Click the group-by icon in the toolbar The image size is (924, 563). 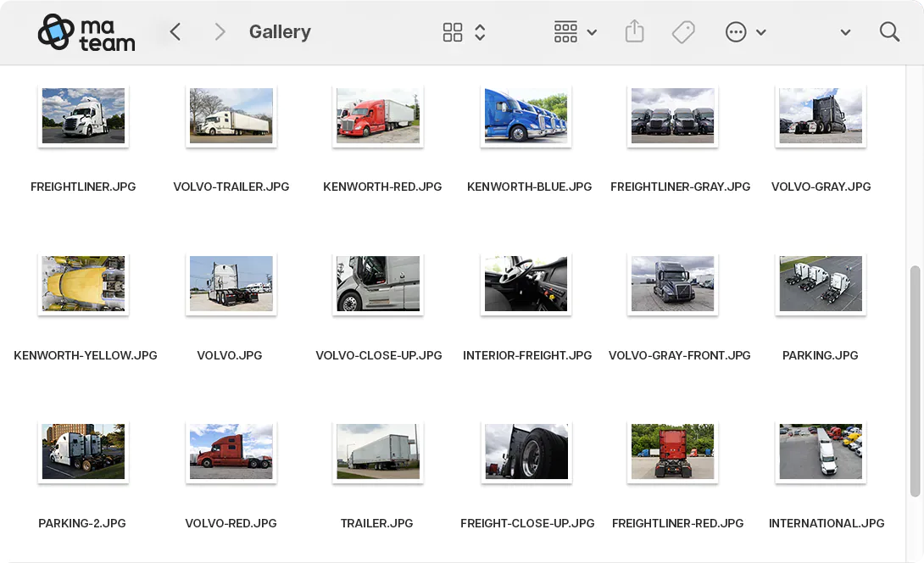(x=565, y=31)
